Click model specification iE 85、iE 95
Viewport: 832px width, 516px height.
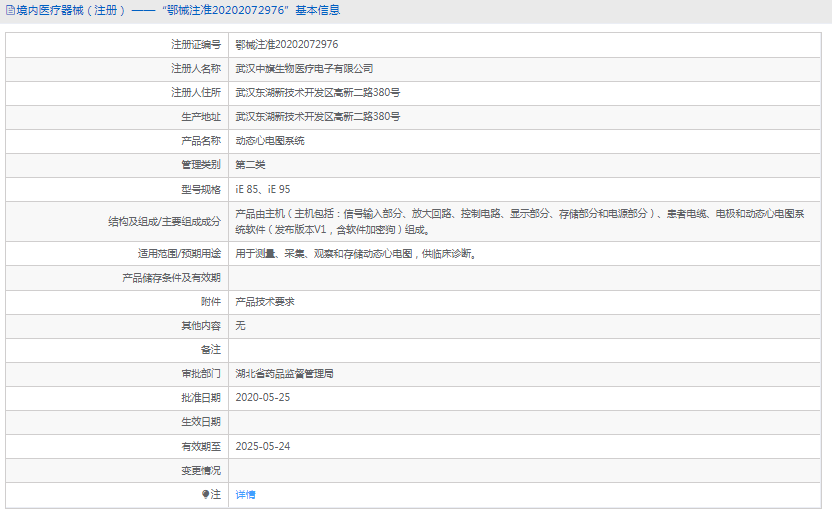263,189
